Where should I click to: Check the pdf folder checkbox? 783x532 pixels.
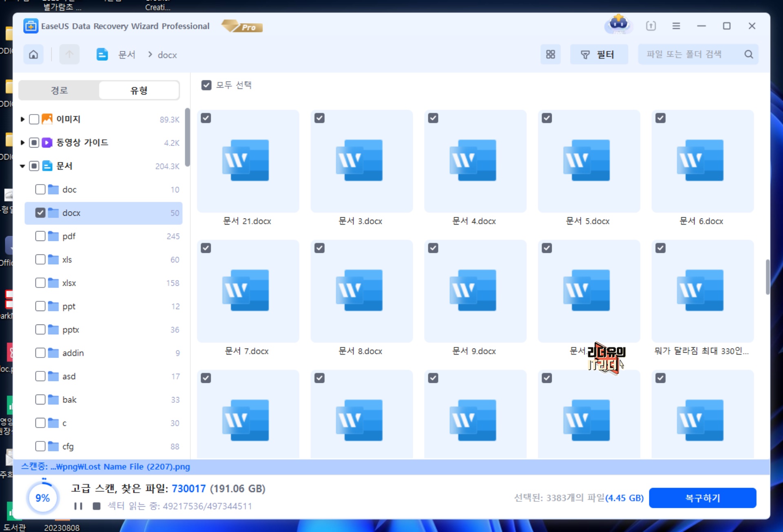point(40,236)
